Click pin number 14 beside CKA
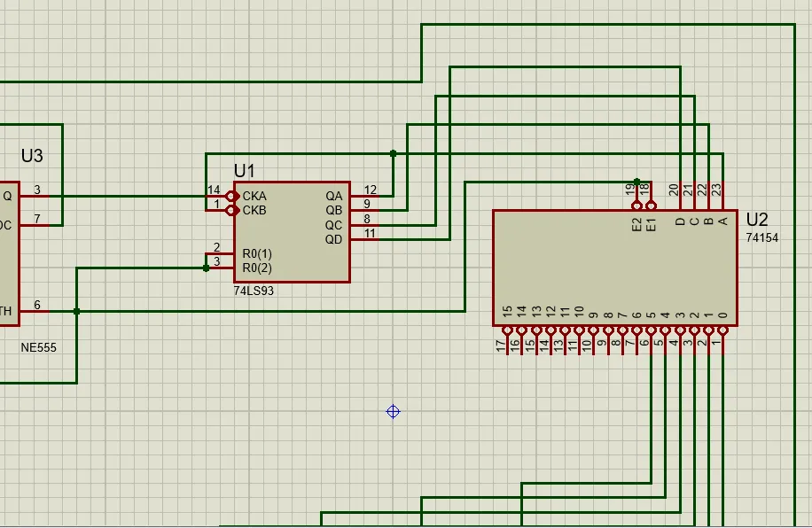 tap(214, 190)
